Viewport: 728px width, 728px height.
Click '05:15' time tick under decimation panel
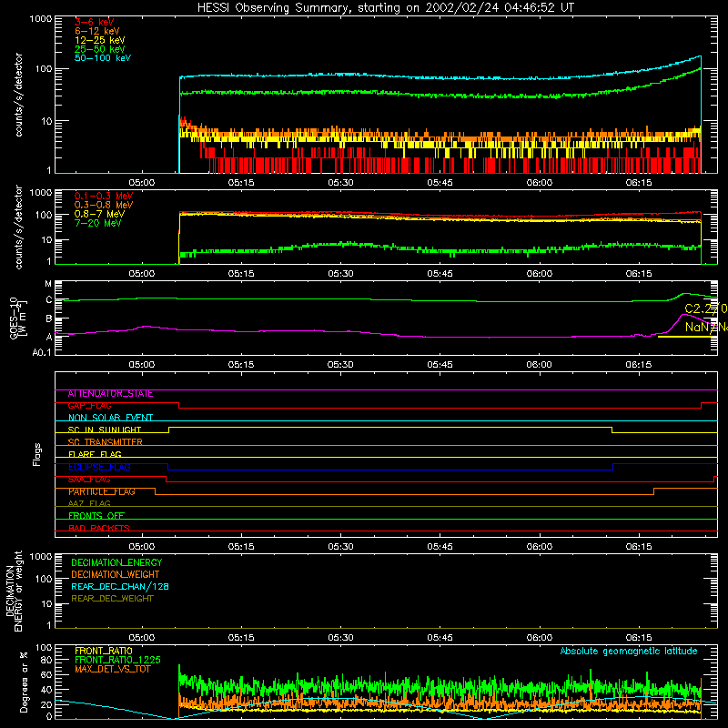(x=241, y=638)
